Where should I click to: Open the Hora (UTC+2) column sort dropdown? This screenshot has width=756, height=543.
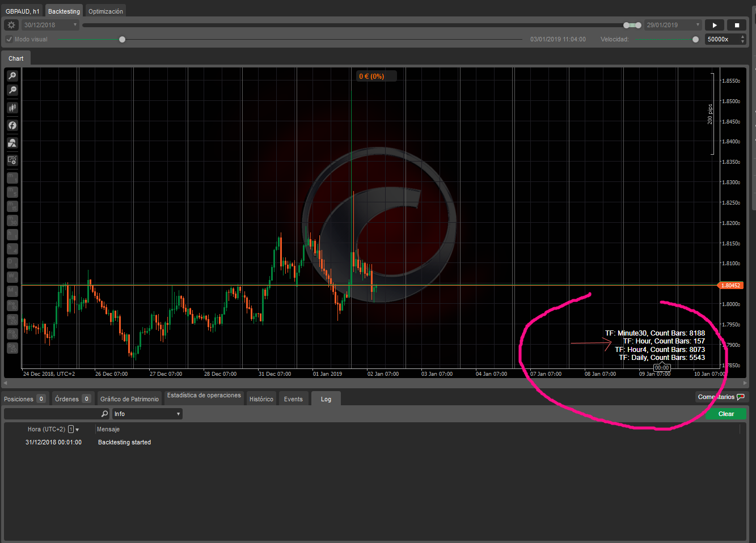(77, 430)
